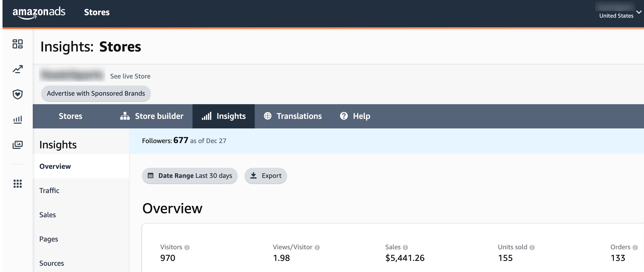Click the Store builder hierarchy icon
Image resolution: width=644 pixels, height=272 pixels.
click(125, 116)
